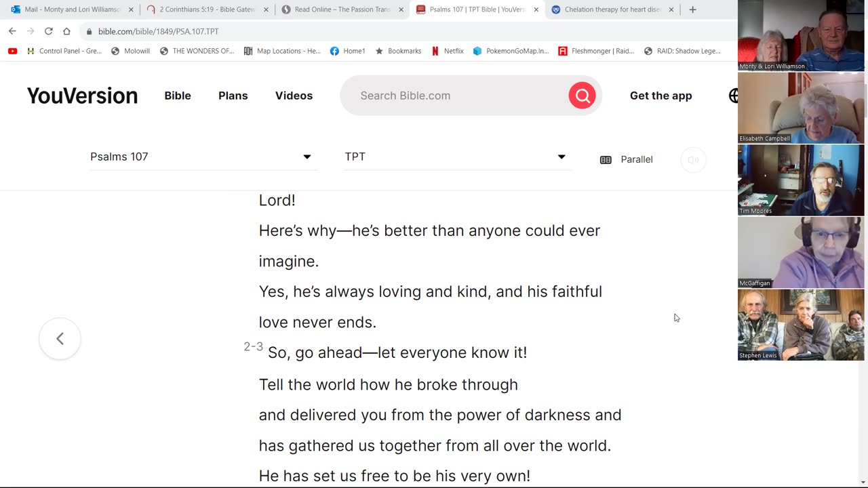Open THE WONDERS OF bookmark
The image size is (868, 488).
tap(197, 51)
